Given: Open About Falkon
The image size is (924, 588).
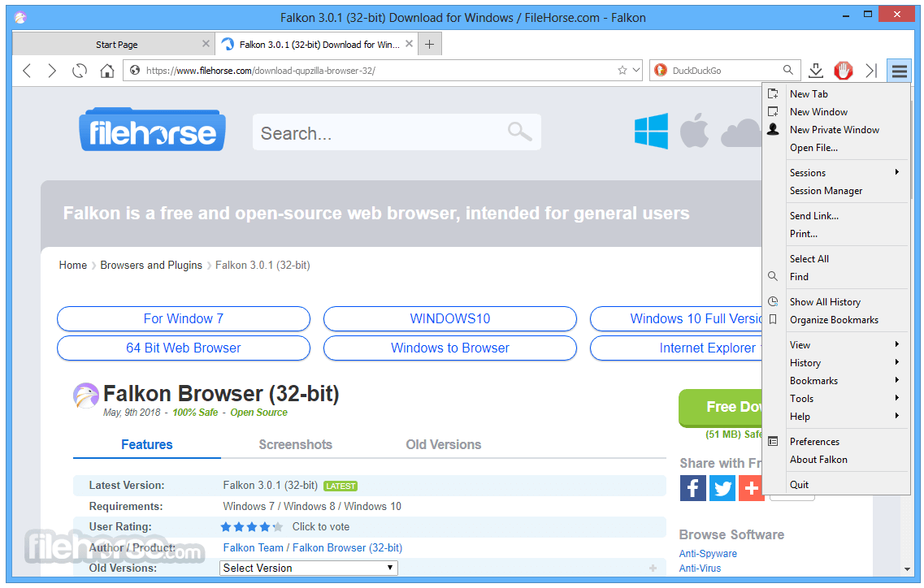Looking at the screenshot, I should [x=836, y=460].
